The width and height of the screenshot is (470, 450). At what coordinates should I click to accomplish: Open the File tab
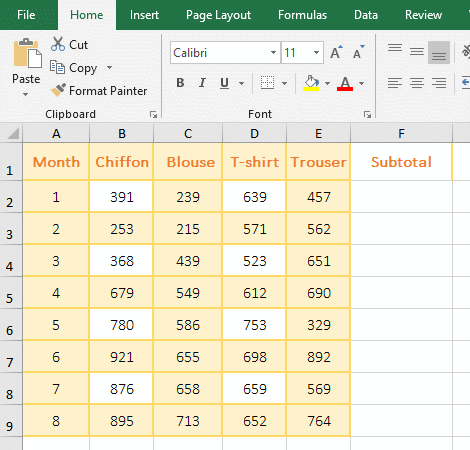[26, 15]
